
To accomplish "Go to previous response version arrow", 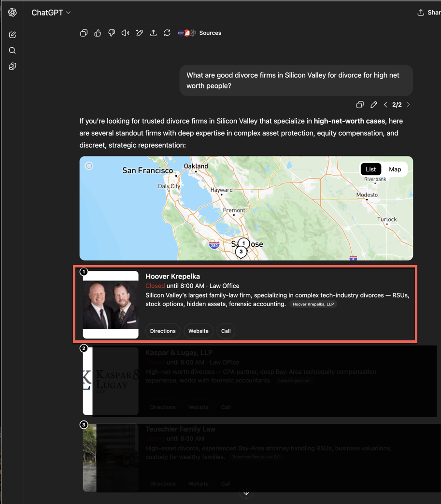I will [x=385, y=104].
